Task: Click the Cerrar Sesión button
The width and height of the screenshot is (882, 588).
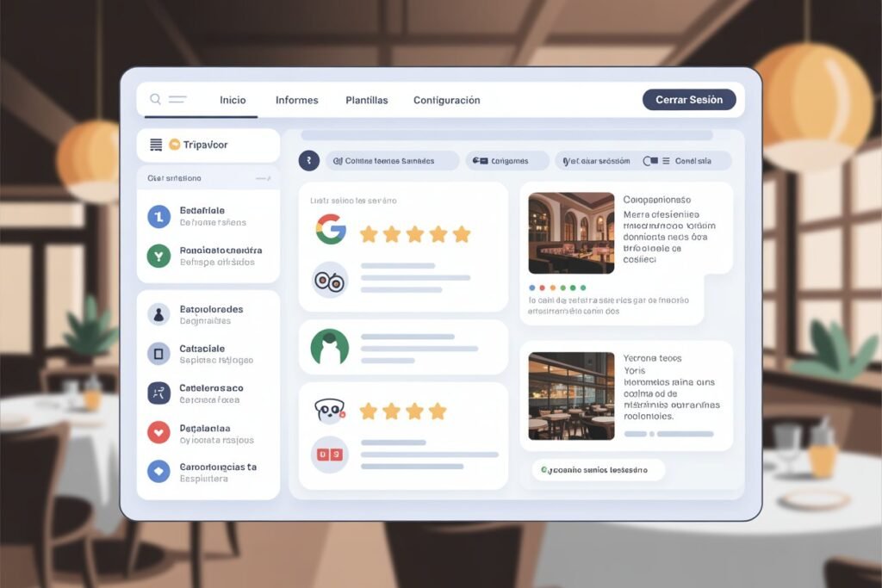Action: [689, 100]
